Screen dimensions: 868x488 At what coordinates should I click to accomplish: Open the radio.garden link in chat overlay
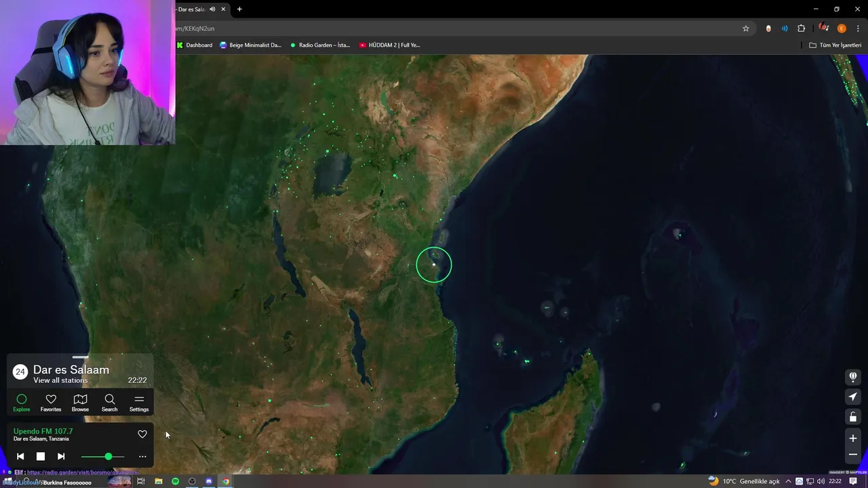[x=82, y=472]
